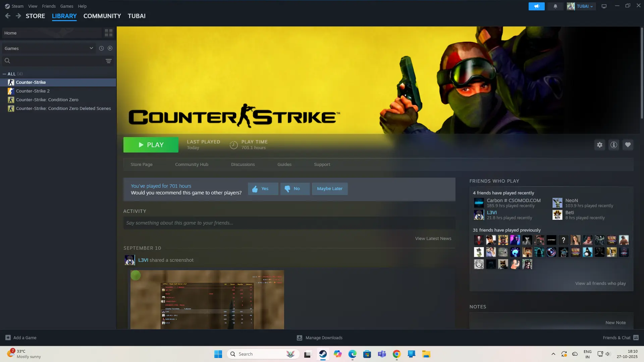Click Home in library sidebar
This screenshot has width=644, height=362.
pyautogui.click(x=52, y=33)
